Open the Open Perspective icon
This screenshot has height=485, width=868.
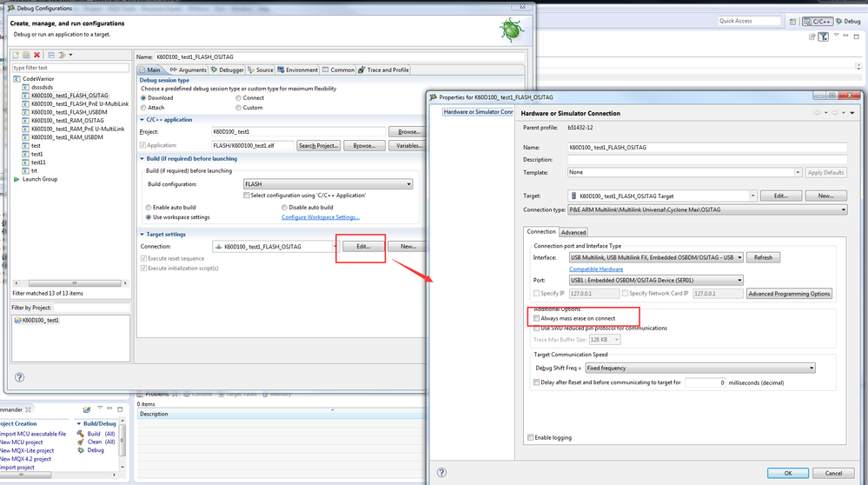[792, 21]
